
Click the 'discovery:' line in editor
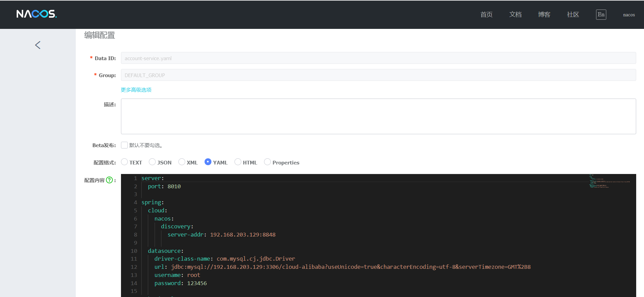177,226
